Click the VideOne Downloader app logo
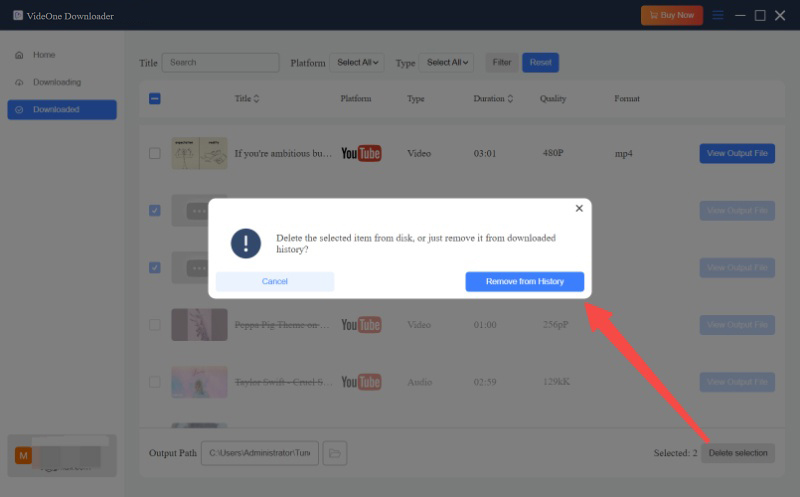This screenshot has width=800, height=497. click(18, 15)
